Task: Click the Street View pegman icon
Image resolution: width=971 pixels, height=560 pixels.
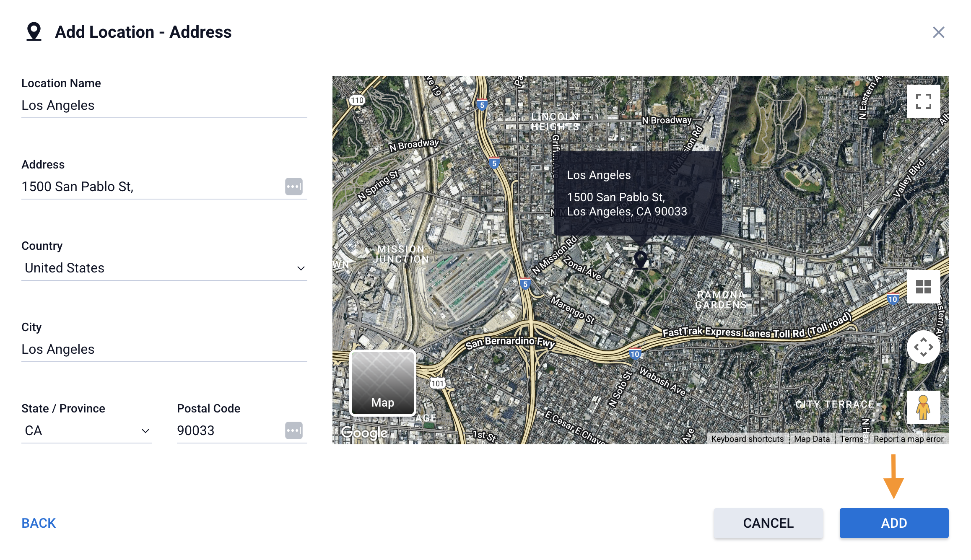Action: [x=923, y=407]
